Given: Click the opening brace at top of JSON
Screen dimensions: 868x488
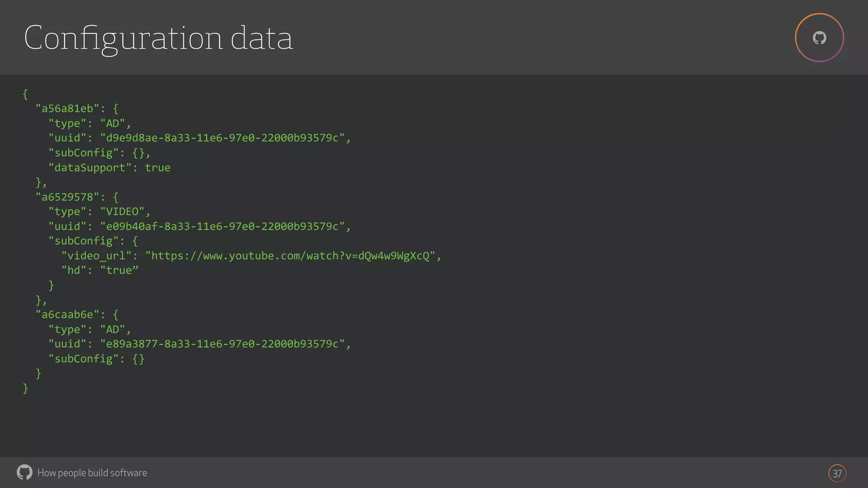Looking at the screenshot, I should (25, 94).
